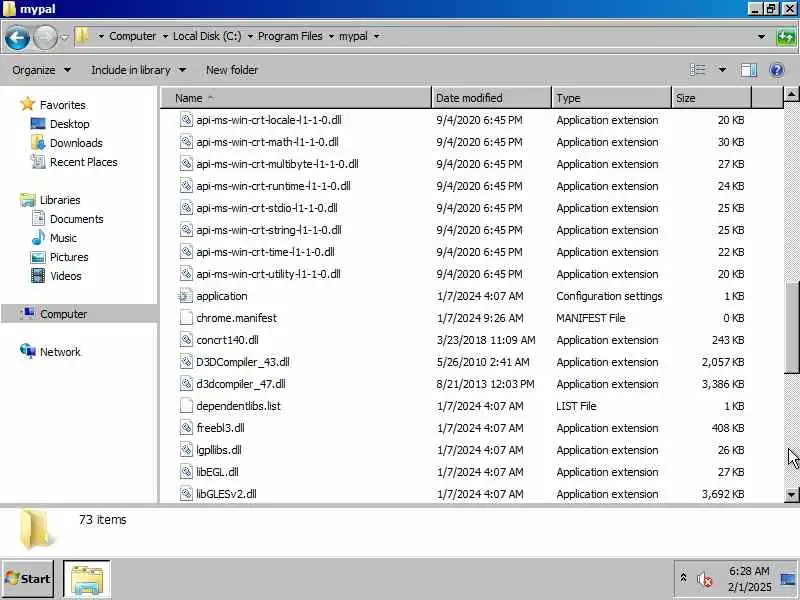Select the file libGLESv2.dll
The width and height of the screenshot is (800, 600).
click(x=227, y=494)
